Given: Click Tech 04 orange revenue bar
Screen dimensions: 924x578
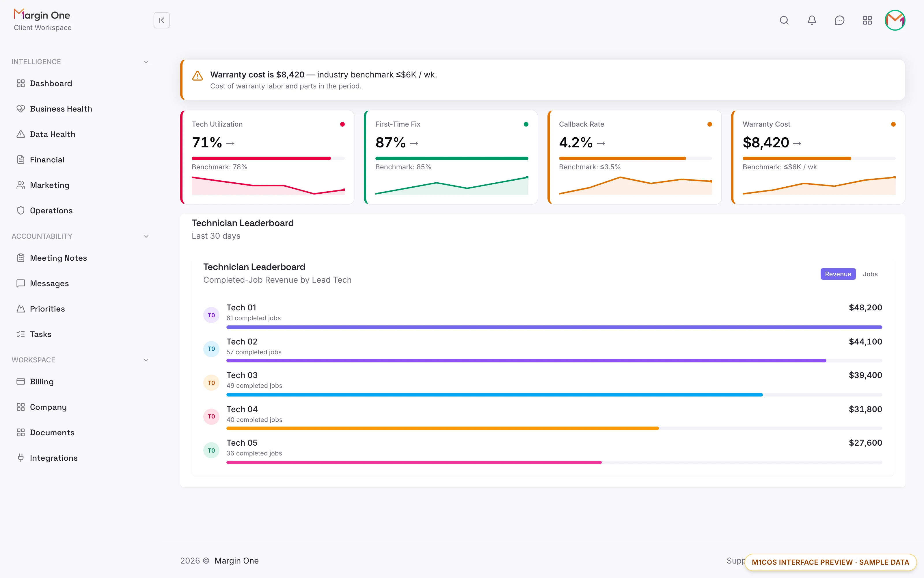Looking at the screenshot, I should pos(443,429).
